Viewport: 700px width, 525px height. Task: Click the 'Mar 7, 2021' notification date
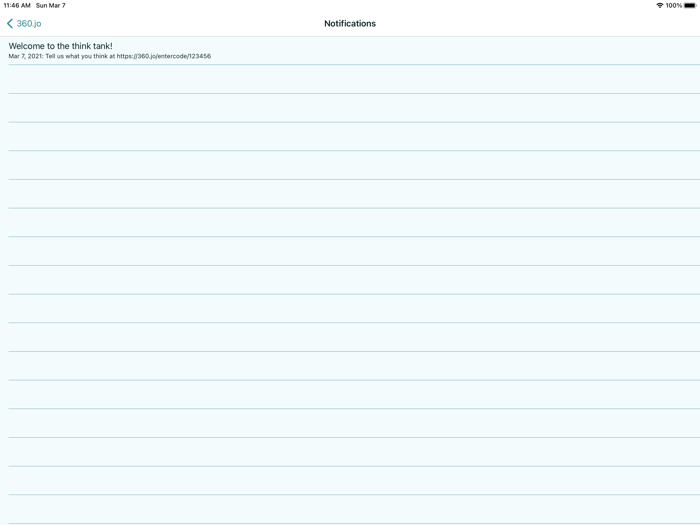25,56
